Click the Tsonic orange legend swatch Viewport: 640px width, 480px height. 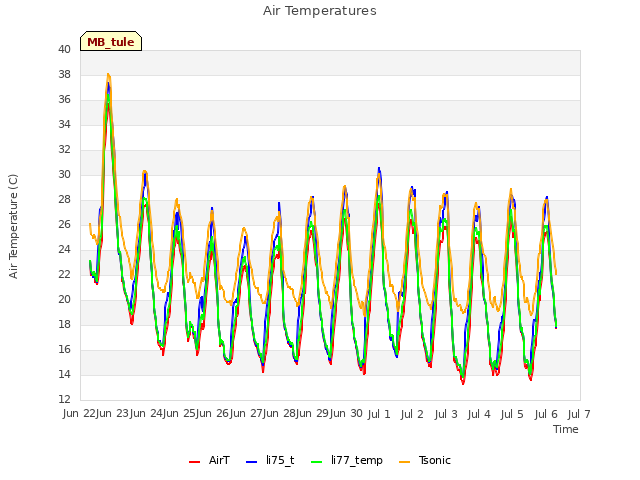pyautogui.click(x=404, y=462)
